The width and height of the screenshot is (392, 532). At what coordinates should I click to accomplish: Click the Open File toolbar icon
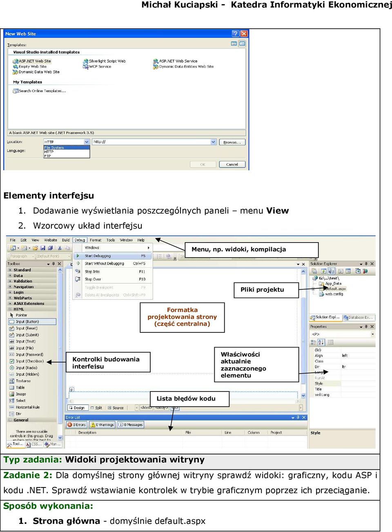36,248
